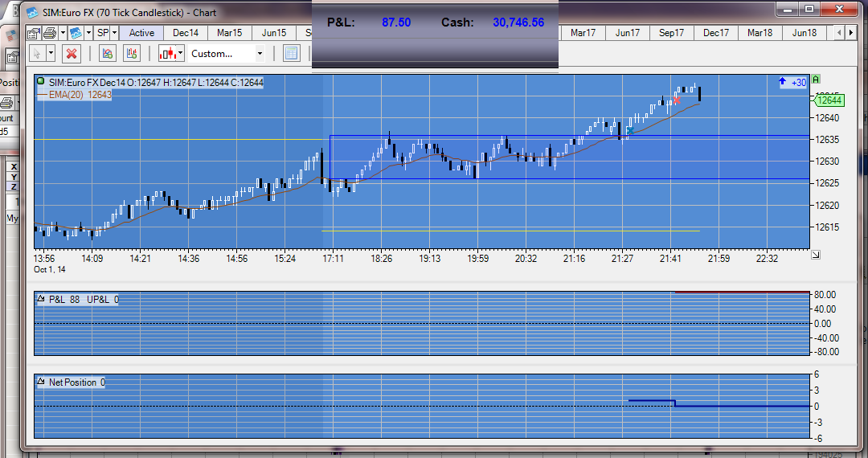
Task: Click the P&L 88 pane label
Action: point(64,299)
